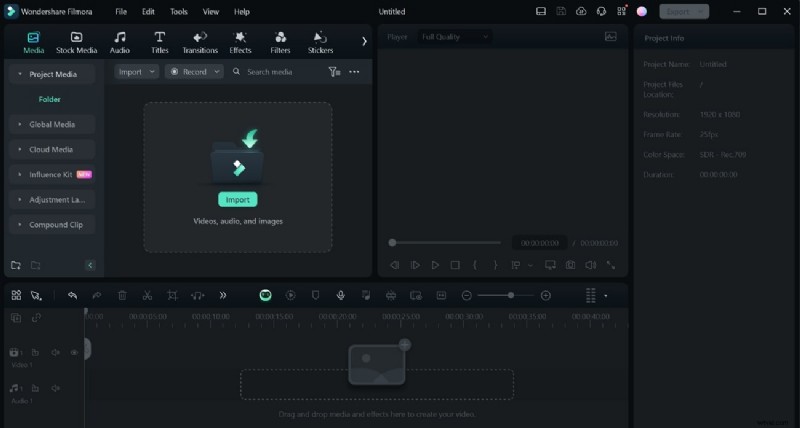
Task: Click the Export button
Action: (684, 11)
